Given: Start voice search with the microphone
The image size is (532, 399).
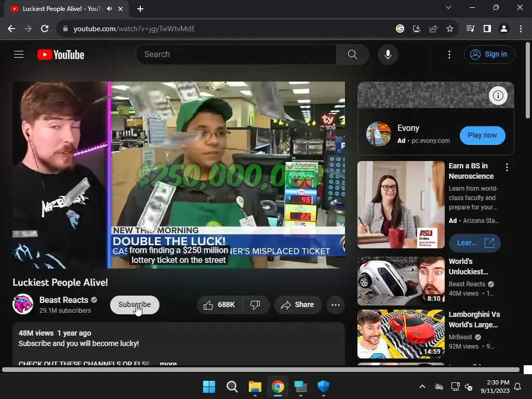Looking at the screenshot, I should coord(388,54).
